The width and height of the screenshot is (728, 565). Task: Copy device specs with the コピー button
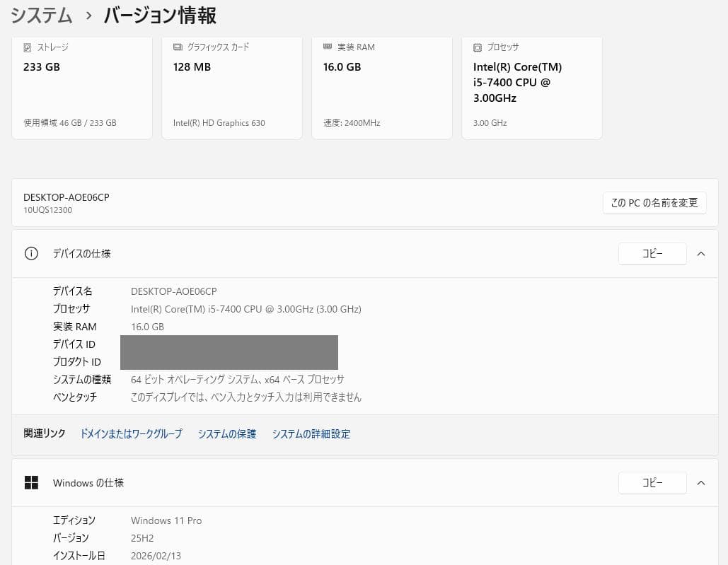(652, 253)
